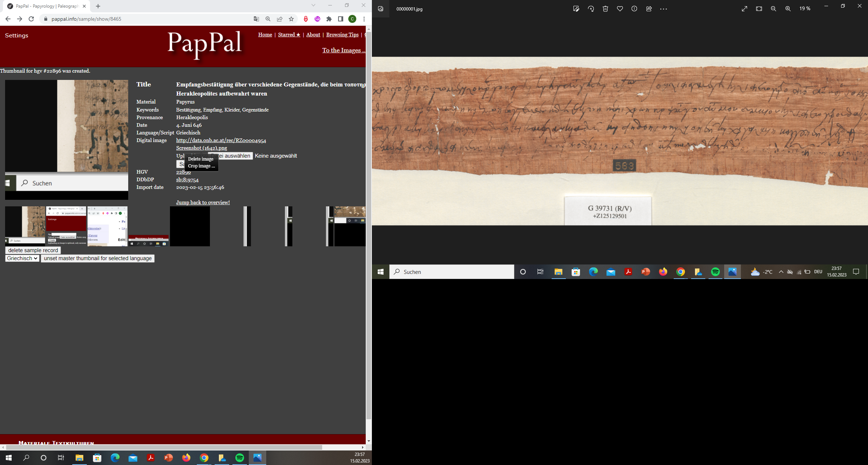Open the Edit image tool in Photos
This screenshot has width=868, height=465.
coord(576,9)
